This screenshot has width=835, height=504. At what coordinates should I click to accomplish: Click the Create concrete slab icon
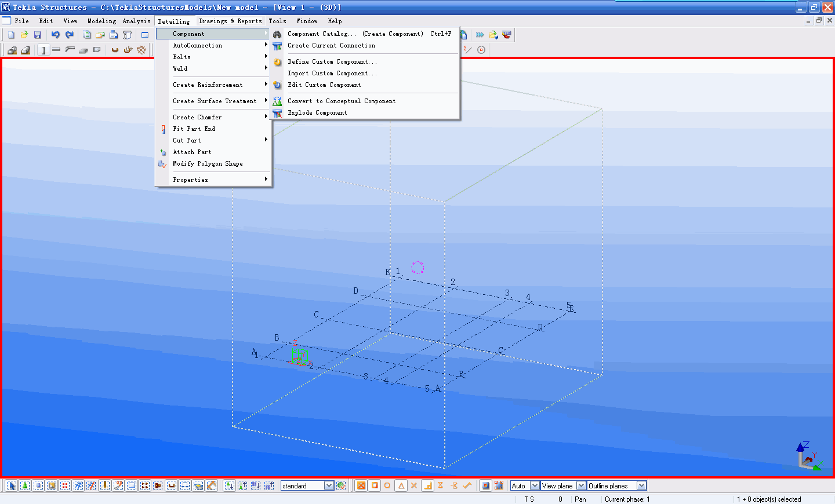83,50
